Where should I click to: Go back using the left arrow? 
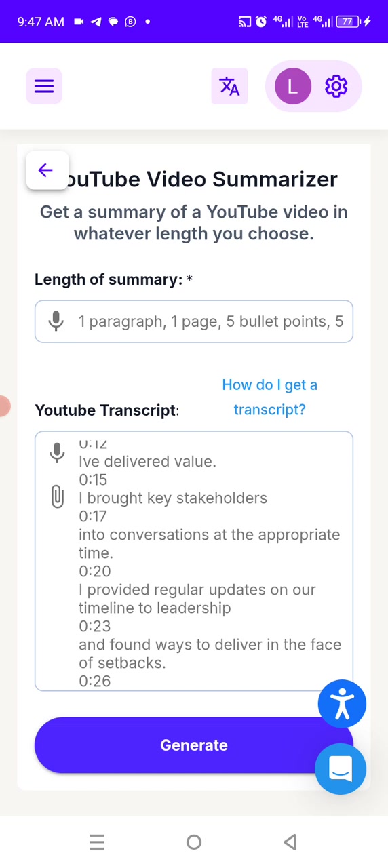tap(45, 170)
